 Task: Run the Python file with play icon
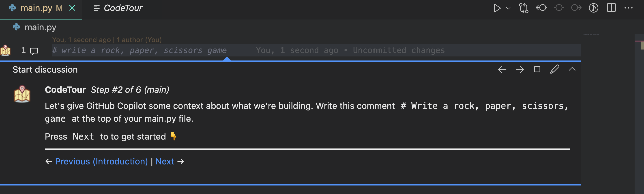[x=497, y=8]
